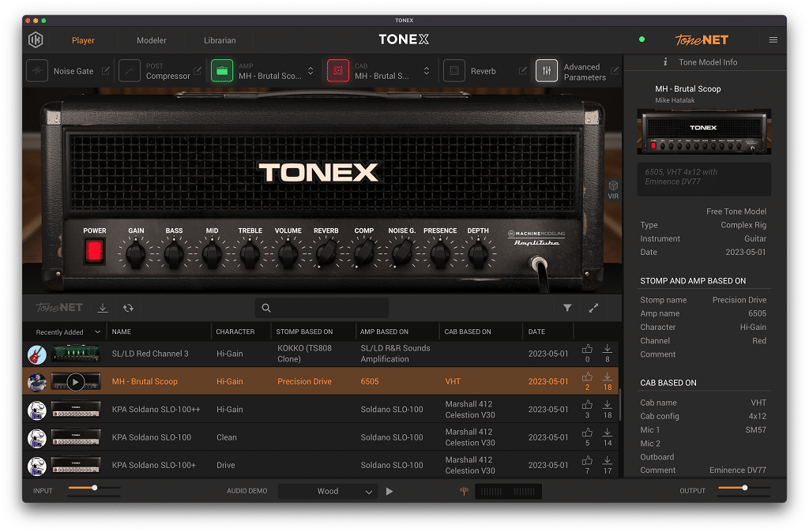The height and width of the screenshot is (532, 809).
Task: Open the CAB model selector arrows
Action: pos(427,70)
